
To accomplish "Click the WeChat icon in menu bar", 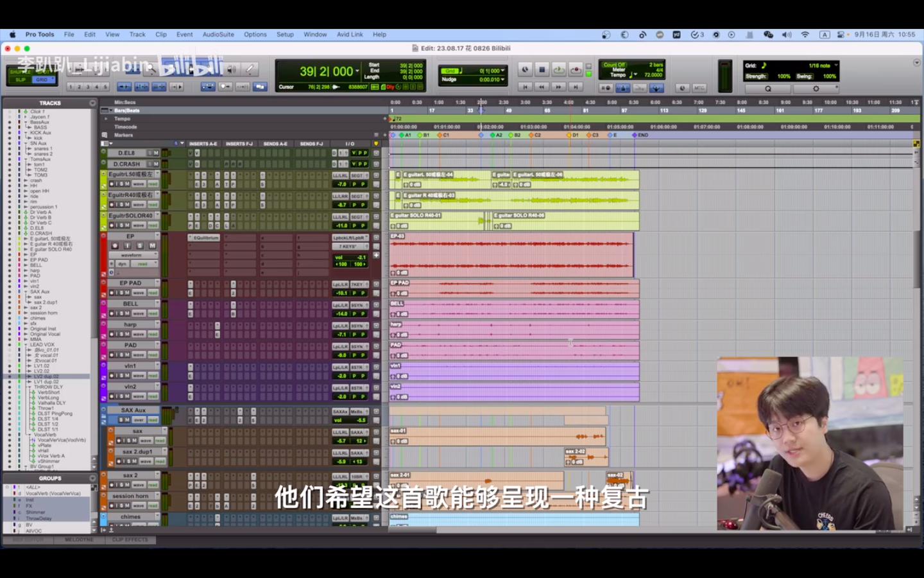I will tap(768, 35).
